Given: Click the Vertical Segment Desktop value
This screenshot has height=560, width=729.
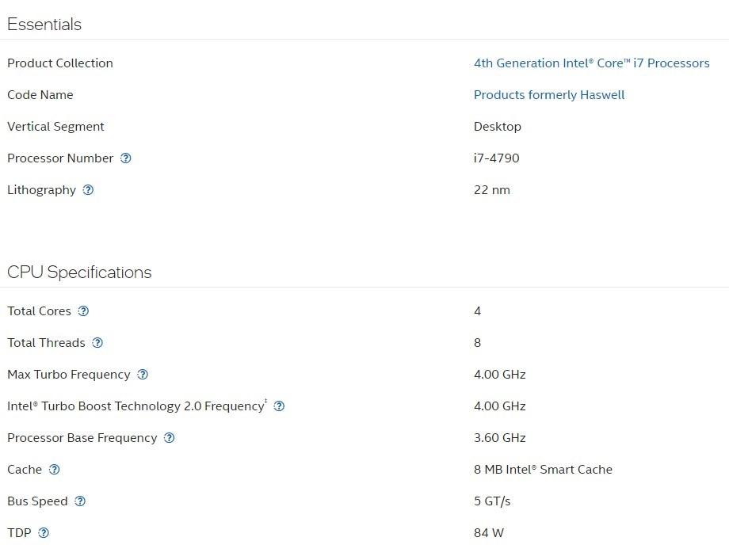Looking at the screenshot, I should pyautogui.click(x=497, y=127).
